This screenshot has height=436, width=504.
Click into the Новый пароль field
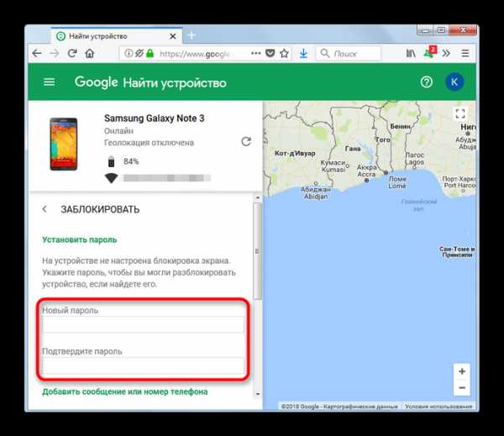click(x=143, y=324)
